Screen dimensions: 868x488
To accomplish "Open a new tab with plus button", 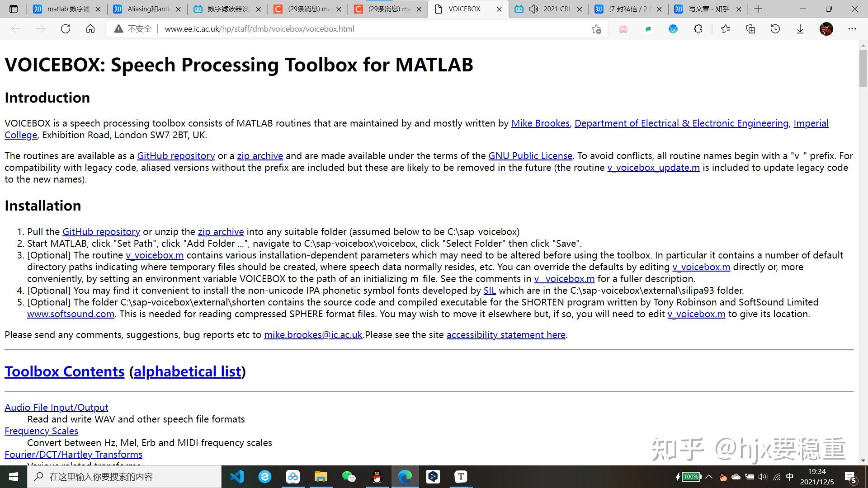I will pyautogui.click(x=758, y=9).
